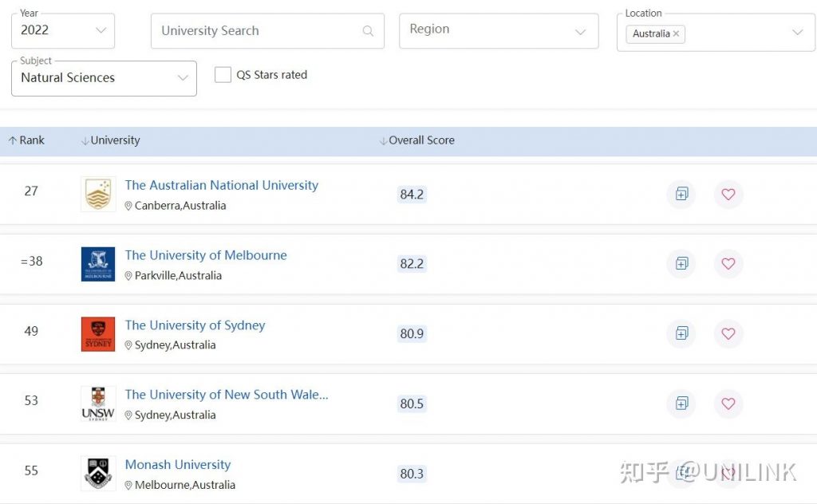The width and height of the screenshot is (817, 504).
Task: Open the Location dropdown arrow
Action: click(x=797, y=32)
